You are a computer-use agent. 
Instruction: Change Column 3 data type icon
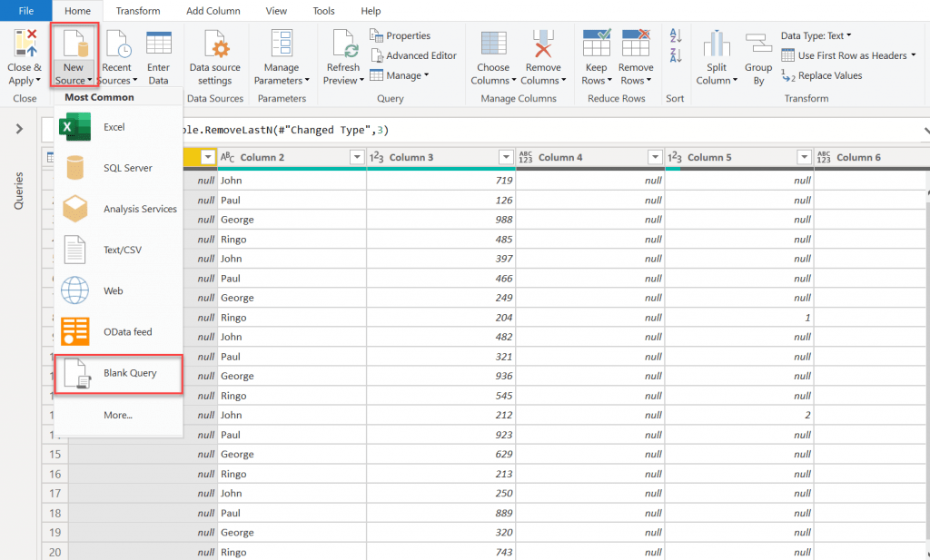[377, 157]
